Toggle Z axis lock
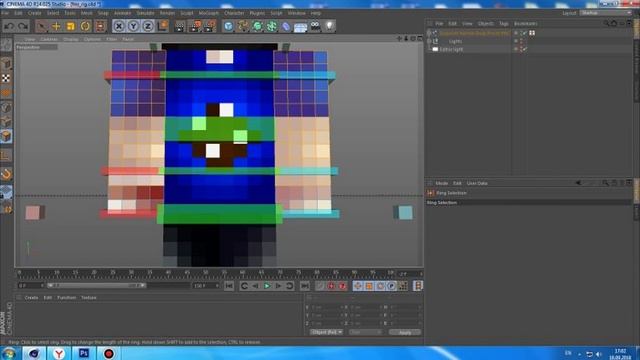640x360 pixels. [148, 26]
